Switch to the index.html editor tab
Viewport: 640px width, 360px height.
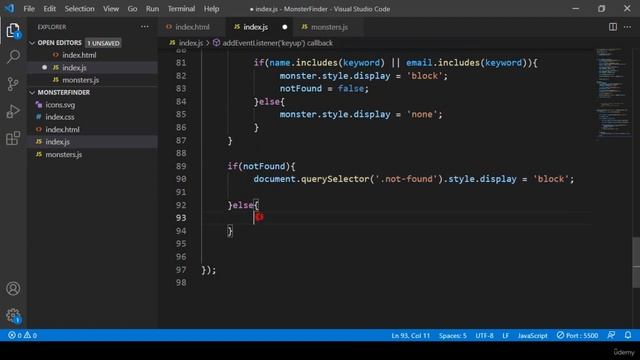(192, 27)
